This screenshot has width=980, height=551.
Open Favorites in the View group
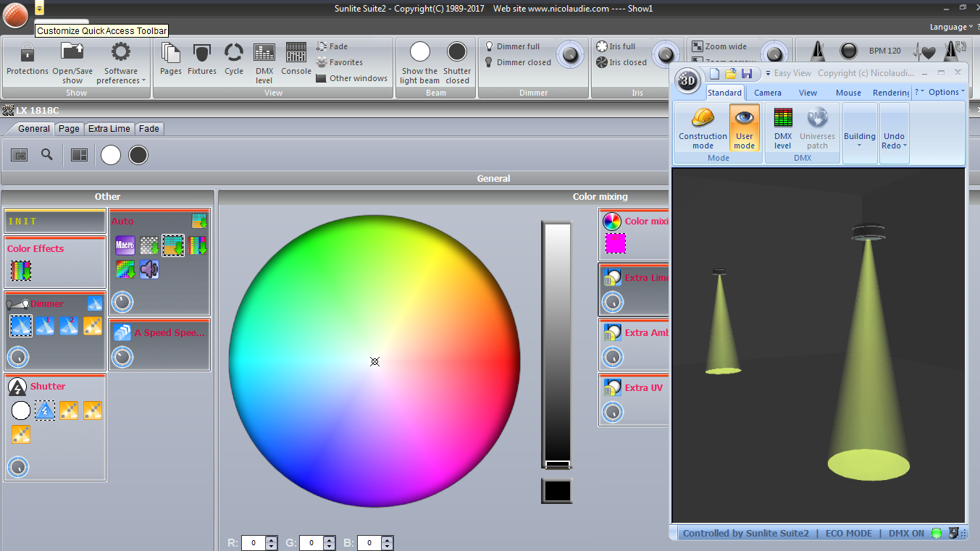340,62
